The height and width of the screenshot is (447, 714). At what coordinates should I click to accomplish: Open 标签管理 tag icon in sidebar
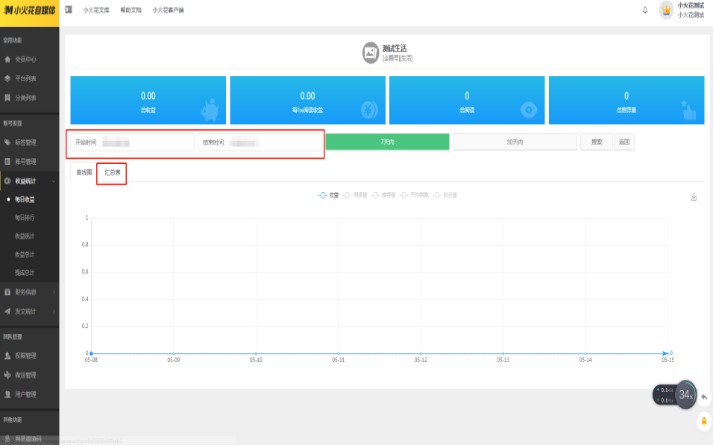7,142
